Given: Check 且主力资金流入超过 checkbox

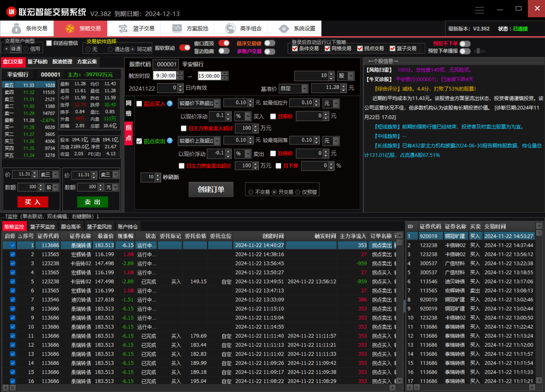Looking at the screenshot, I should coord(184,128).
